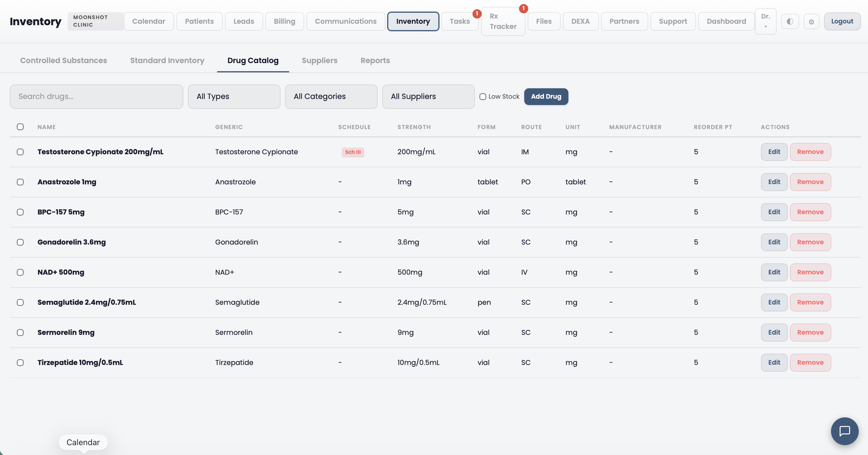
Task: Click the Add Drug button
Action: [x=546, y=96]
